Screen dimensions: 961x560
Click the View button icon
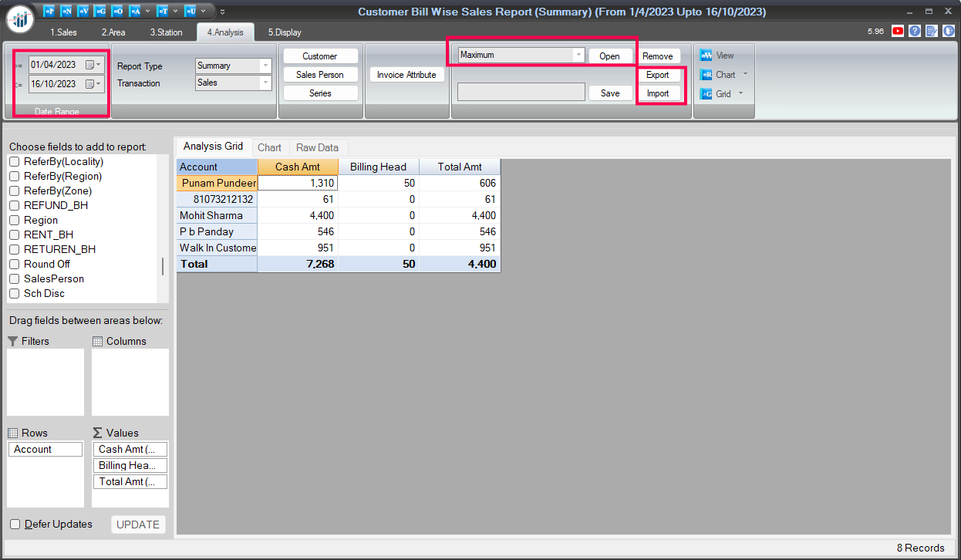(x=706, y=56)
